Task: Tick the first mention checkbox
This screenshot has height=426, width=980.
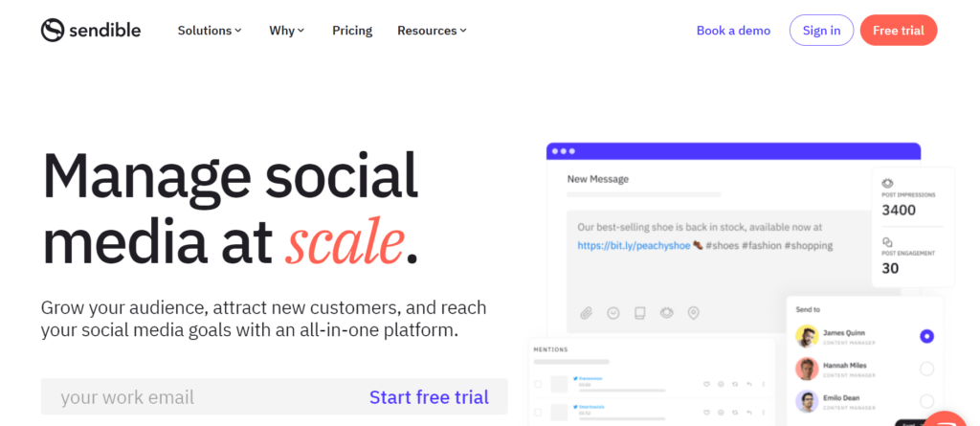Action: coord(538,384)
